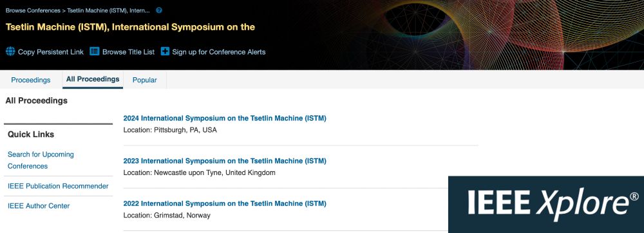Click the Copy Persistent Link text
Screen dimensions: 644x233
point(50,52)
